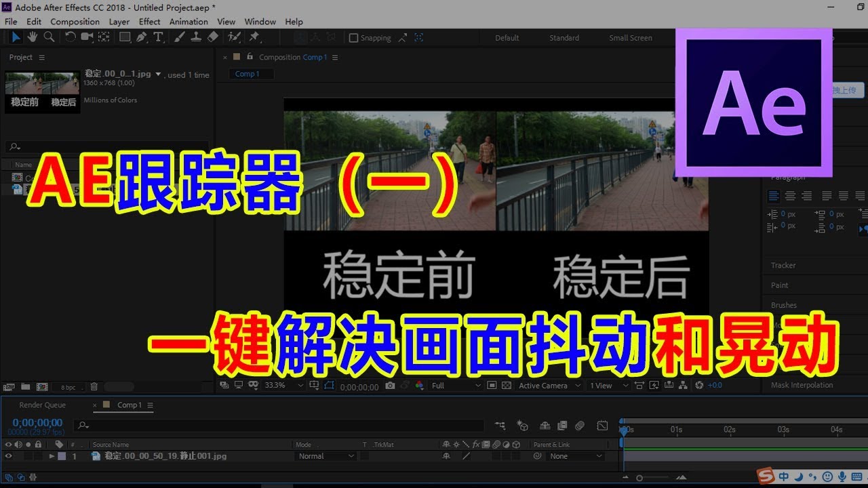
Task: Toggle motion blur switch in timeline header
Action: [x=580, y=426]
